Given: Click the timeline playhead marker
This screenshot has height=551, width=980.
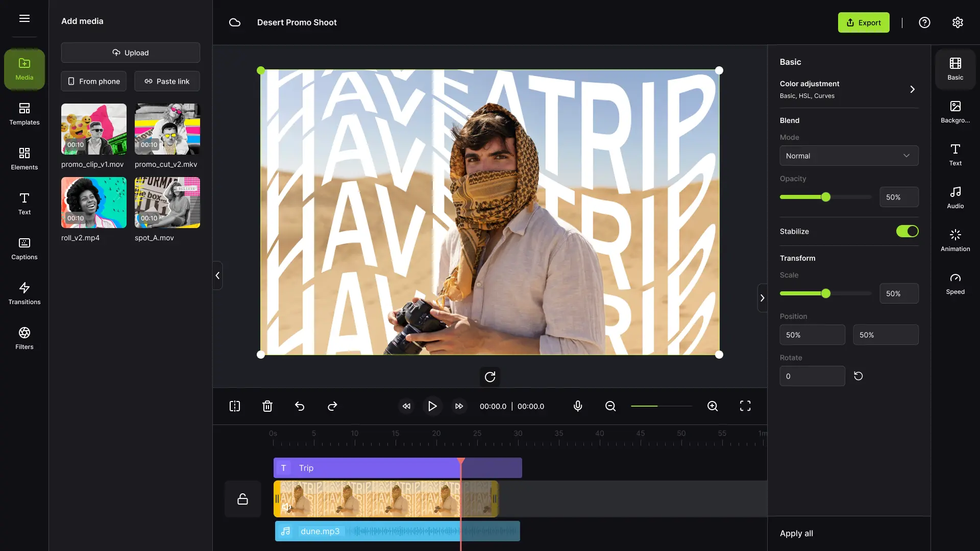Looking at the screenshot, I should (x=461, y=461).
